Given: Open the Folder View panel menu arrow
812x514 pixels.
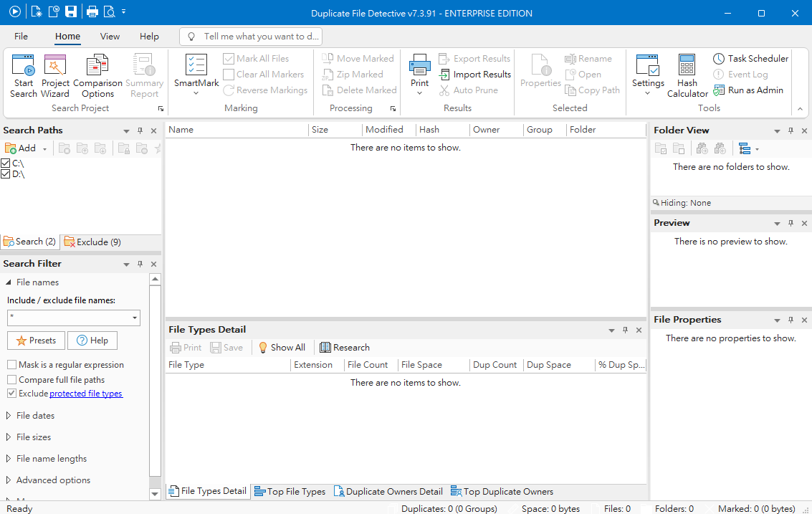Looking at the screenshot, I should point(777,131).
